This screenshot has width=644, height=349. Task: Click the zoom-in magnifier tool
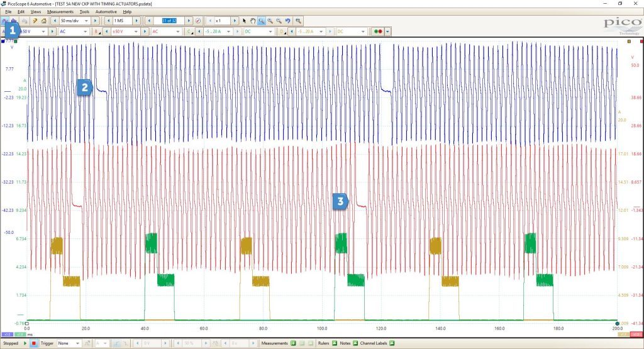(x=270, y=21)
